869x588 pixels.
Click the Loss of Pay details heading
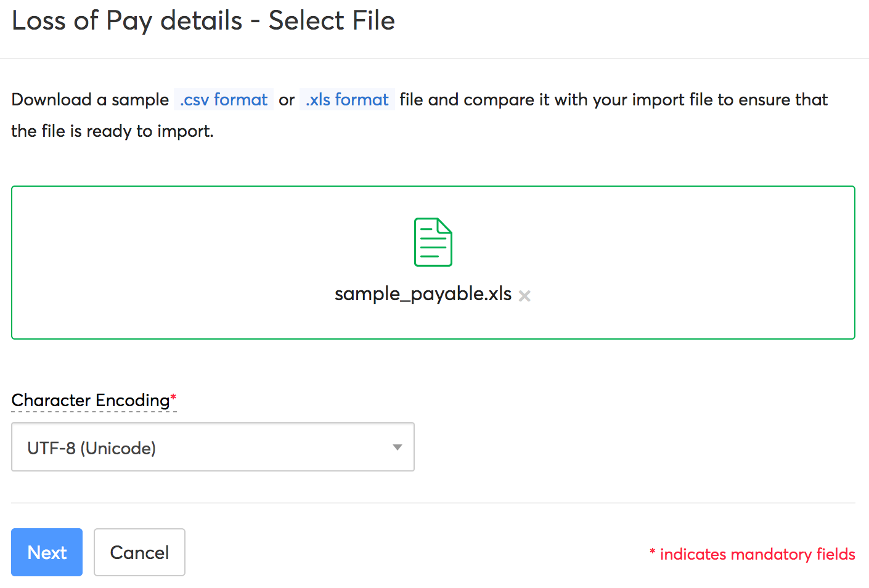click(203, 20)
